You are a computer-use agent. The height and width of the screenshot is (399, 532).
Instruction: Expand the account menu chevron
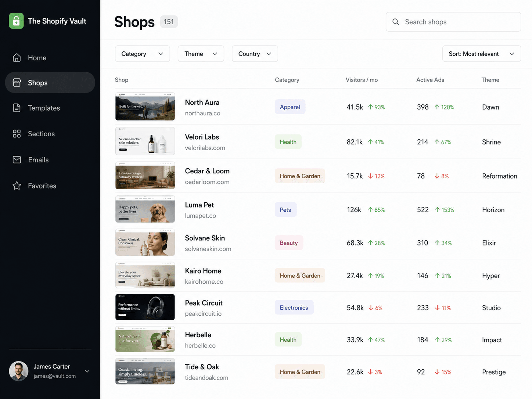point(87,371)
